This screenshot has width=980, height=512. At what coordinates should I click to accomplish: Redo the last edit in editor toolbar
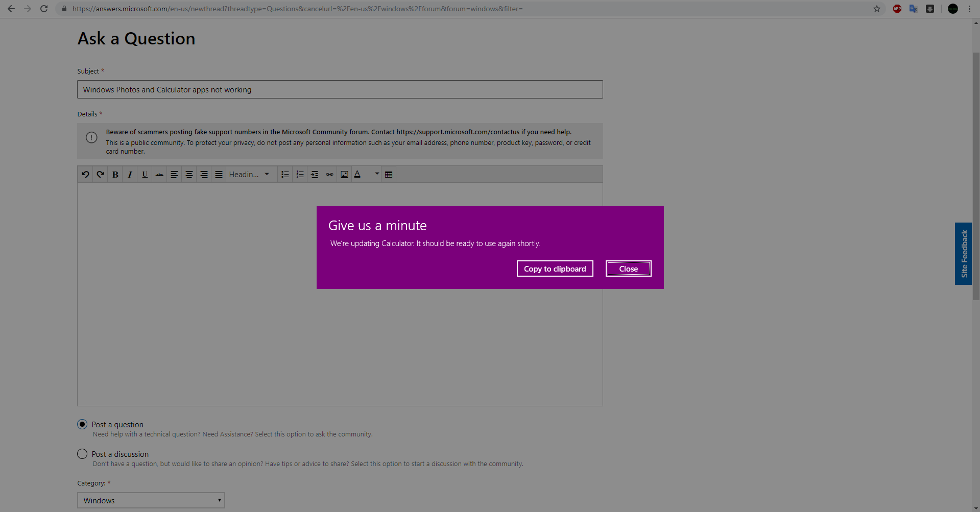pos(101,175)
